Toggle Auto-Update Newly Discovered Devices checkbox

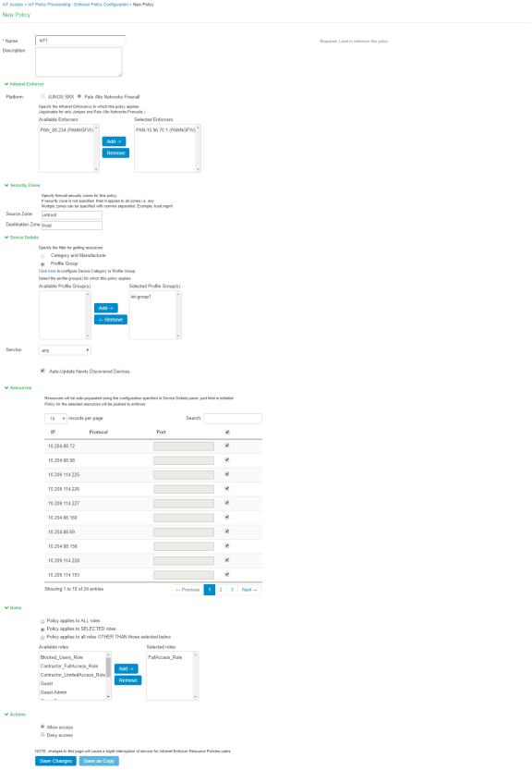(42, 371)
